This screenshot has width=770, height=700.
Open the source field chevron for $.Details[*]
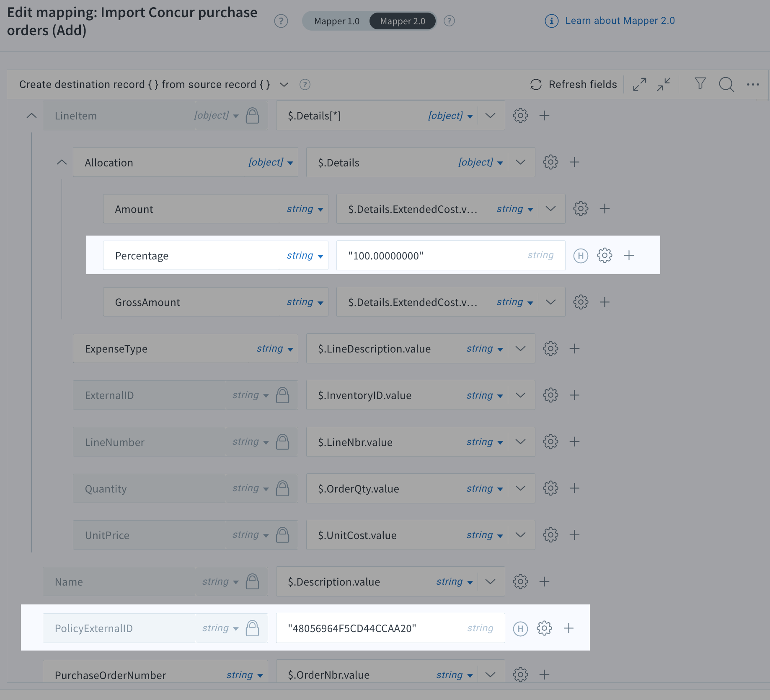point(490,115)
